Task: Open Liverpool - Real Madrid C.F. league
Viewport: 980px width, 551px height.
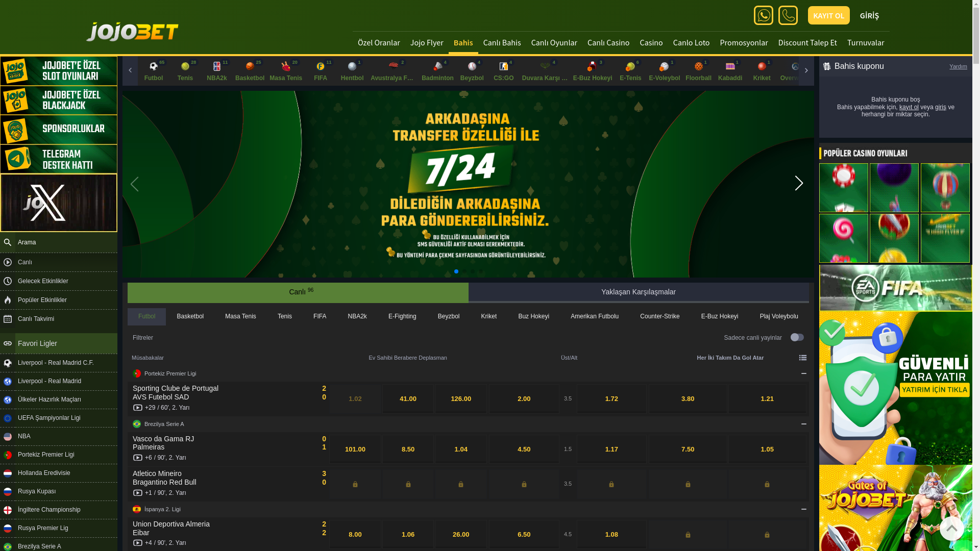Action: click(x=59, y=363)
